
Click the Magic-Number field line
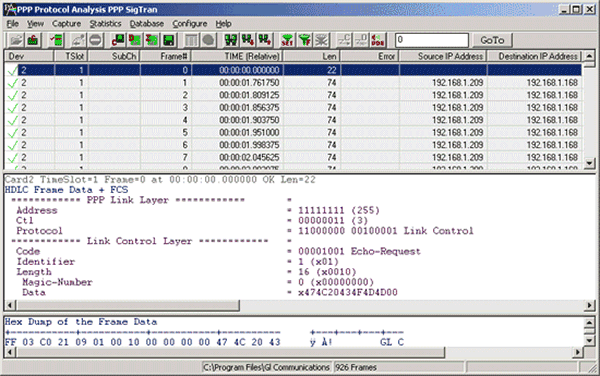(197, 282)
